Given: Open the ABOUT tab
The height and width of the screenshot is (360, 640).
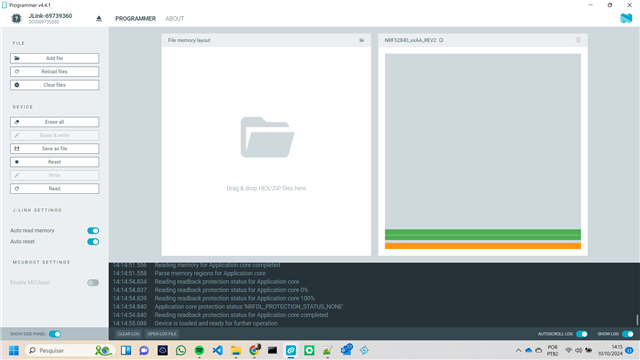Looking at the screenshot, I should tap(175, 18).
